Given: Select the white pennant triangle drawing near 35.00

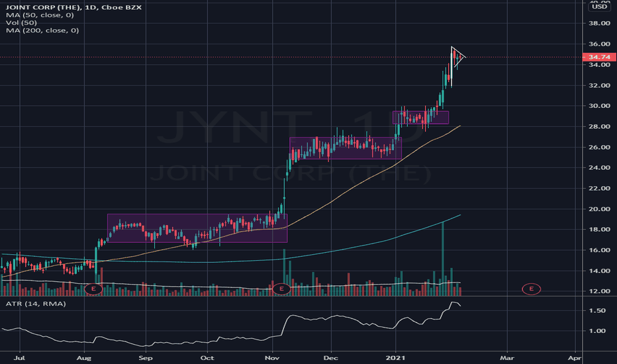Looking at the screenshot, I should click(458, 57).
